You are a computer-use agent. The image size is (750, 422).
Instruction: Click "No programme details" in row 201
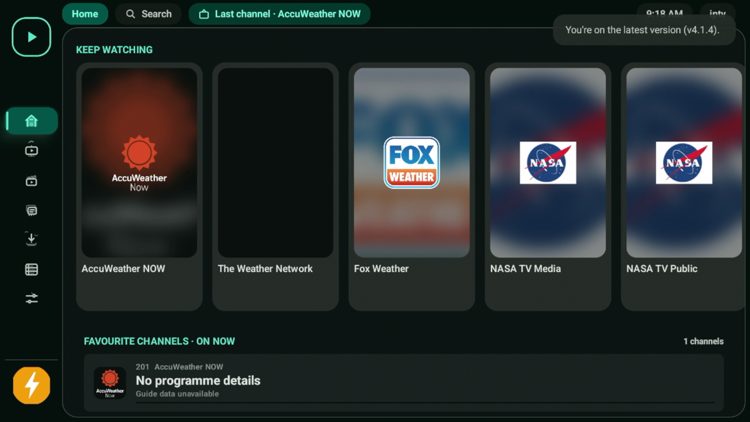[198, 380]
